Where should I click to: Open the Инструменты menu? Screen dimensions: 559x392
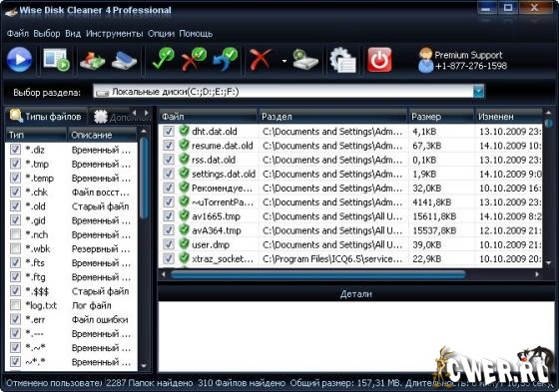pos(115,34)
